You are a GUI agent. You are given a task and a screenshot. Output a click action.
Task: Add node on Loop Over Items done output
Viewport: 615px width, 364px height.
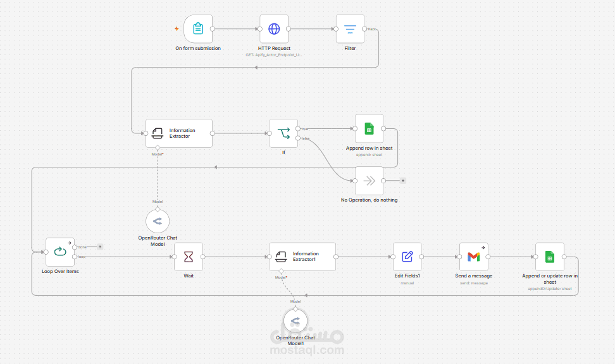click(x=100, y=247)
